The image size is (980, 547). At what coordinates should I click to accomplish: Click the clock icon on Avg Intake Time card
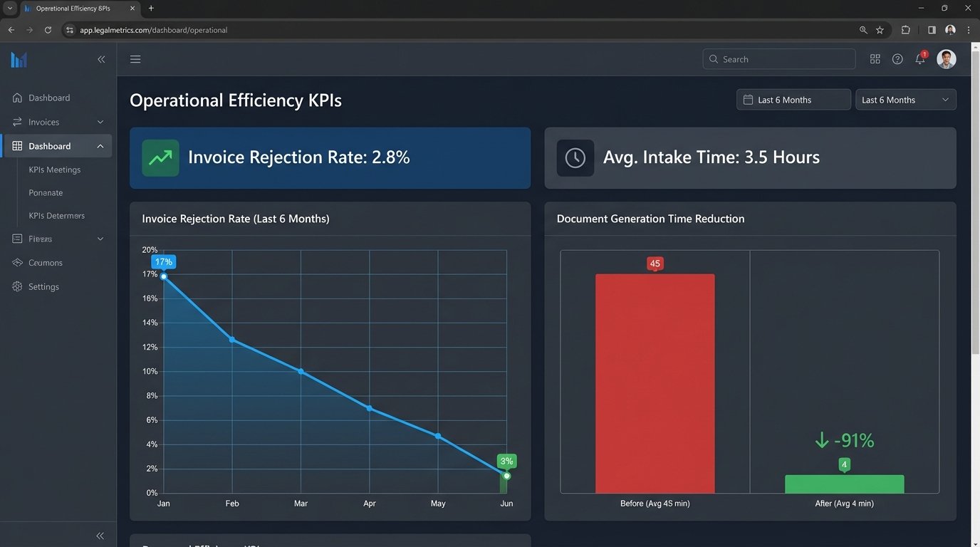click(x=575, y=157)
